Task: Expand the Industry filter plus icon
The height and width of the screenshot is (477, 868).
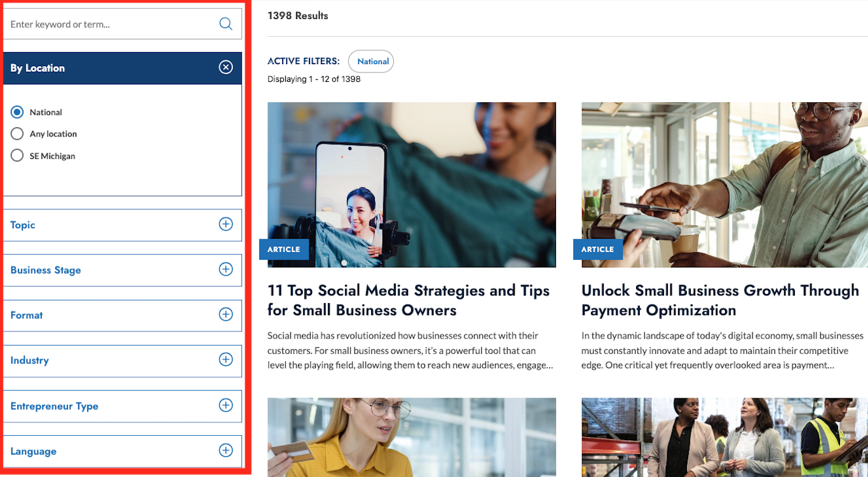Action: pyautogui.click(x=226, y=359)
